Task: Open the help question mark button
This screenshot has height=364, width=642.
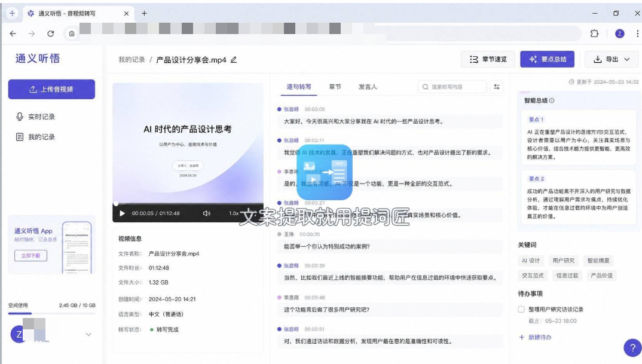Action: click(632, 348)
